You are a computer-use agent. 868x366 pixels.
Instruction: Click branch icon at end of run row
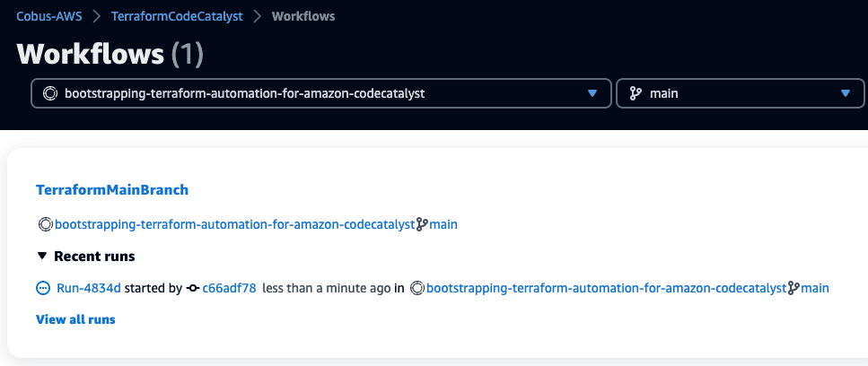point(793,288)
